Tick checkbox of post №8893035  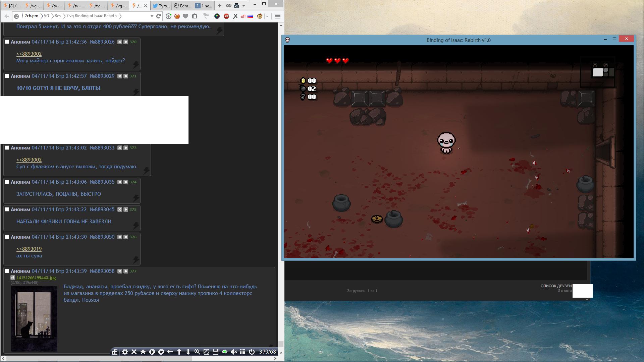pyautogui.click(x=7, y=182)
